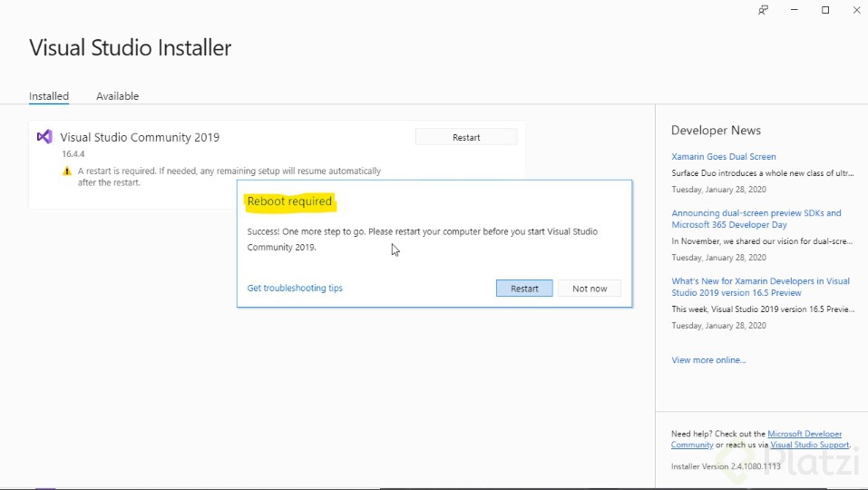Click the Visual Studio Community 2019 product name
Image resolution: width=868 pixels, height=490 pixels.
pos(140,137)
